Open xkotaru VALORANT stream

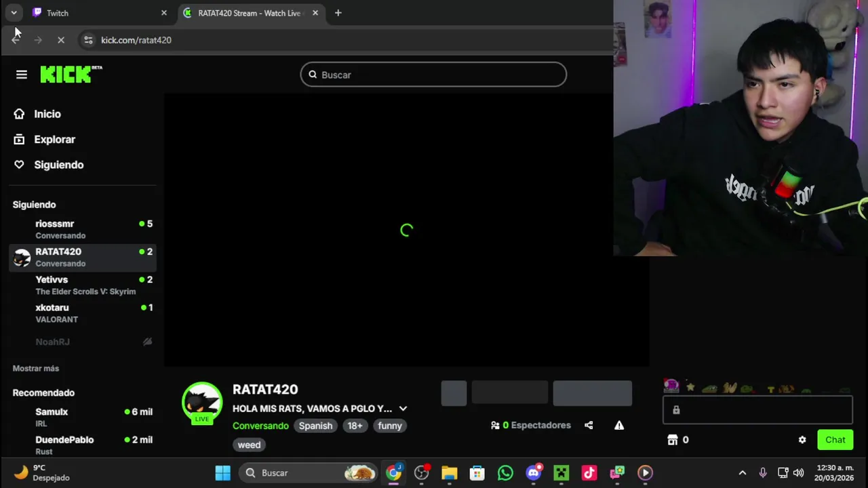pyautogui.click(x=83, y=312)
